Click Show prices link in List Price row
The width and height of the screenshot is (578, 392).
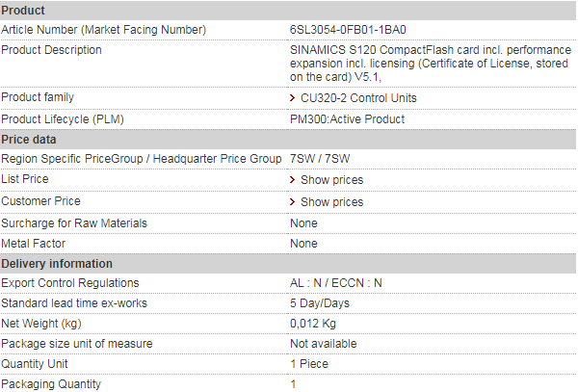(x=331, y=180)
